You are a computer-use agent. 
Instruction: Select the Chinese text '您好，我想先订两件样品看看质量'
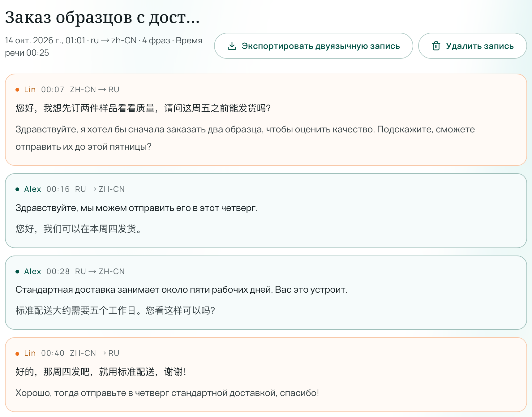85,108
